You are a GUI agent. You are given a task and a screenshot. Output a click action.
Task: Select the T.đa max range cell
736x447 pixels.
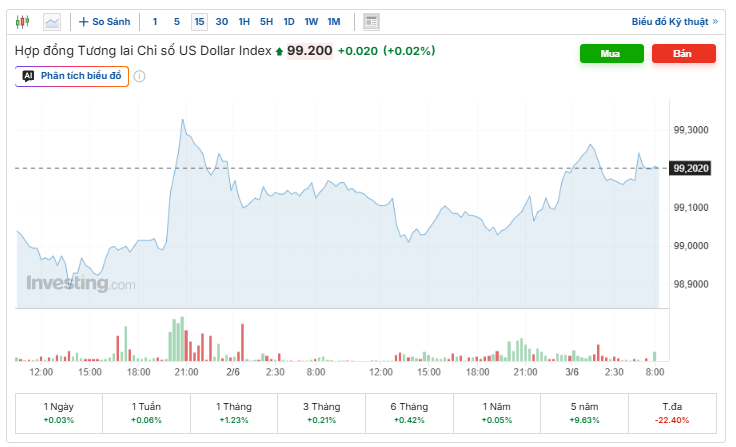point(672,413)
